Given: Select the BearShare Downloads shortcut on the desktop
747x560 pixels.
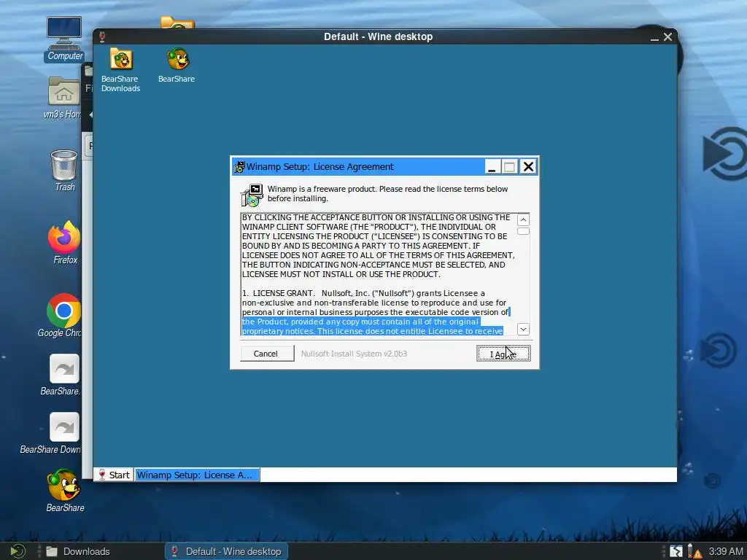Looking at the screenshot, I should tap(63, 433).
